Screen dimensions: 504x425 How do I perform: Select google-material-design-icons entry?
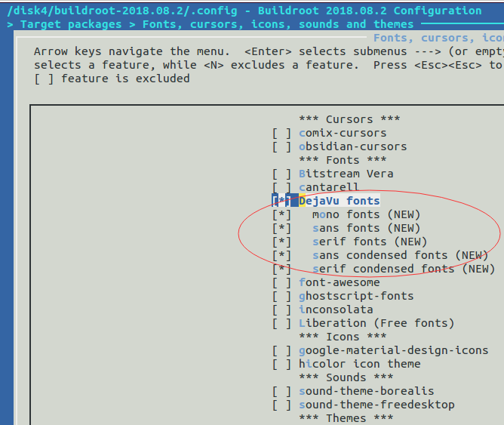[x=393, y=350]
